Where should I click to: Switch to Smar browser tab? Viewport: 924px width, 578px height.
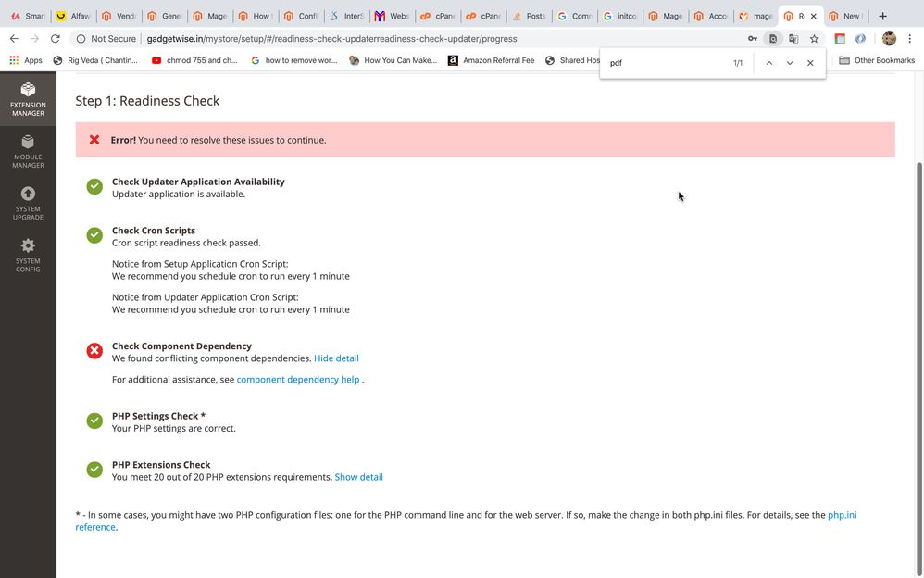pyautogui.click(x=28, y=16)
